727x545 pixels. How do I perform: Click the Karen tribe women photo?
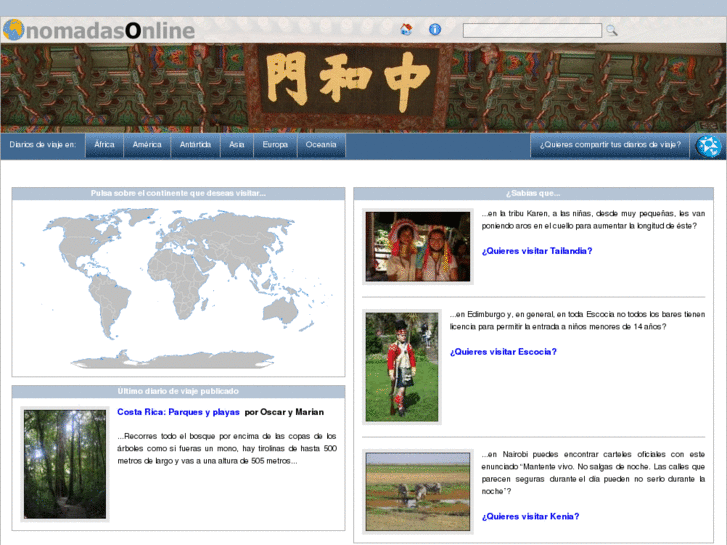[x=418, y=246]
